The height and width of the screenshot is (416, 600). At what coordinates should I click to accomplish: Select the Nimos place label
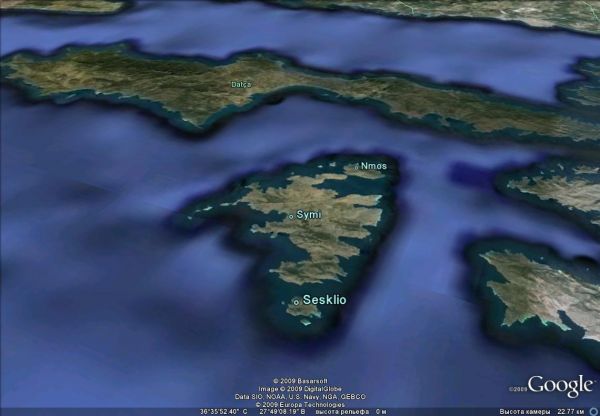373,165
